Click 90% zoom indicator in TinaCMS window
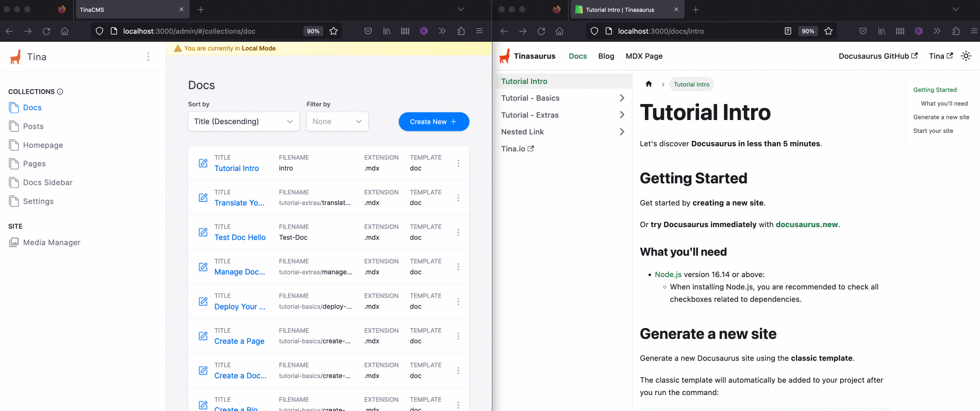980x411 pixels. (313, 31)
